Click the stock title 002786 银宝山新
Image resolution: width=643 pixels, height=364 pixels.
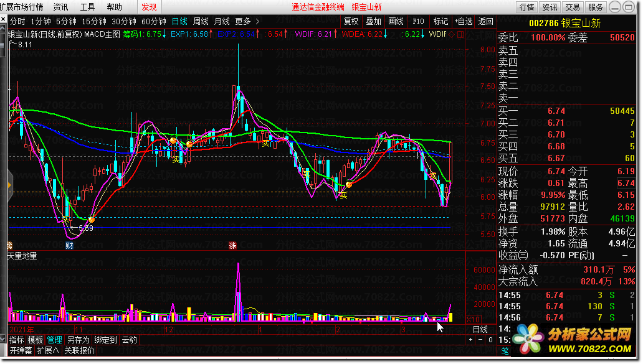(564, 24)
